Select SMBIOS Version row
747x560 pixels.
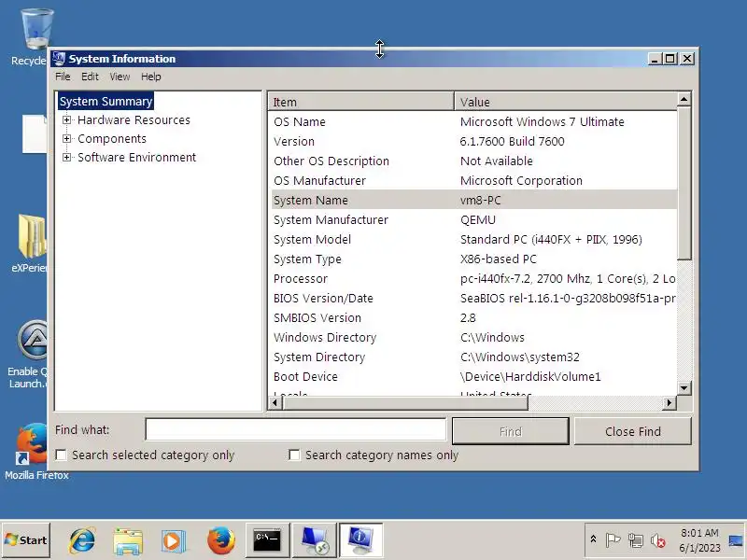pyautogui.click(x=474, y=317)
